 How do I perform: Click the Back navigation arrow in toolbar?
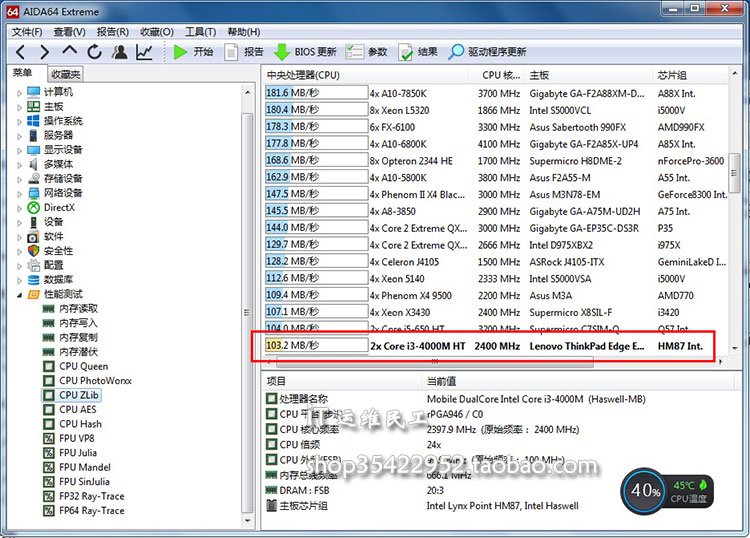[x=19, y=52]
